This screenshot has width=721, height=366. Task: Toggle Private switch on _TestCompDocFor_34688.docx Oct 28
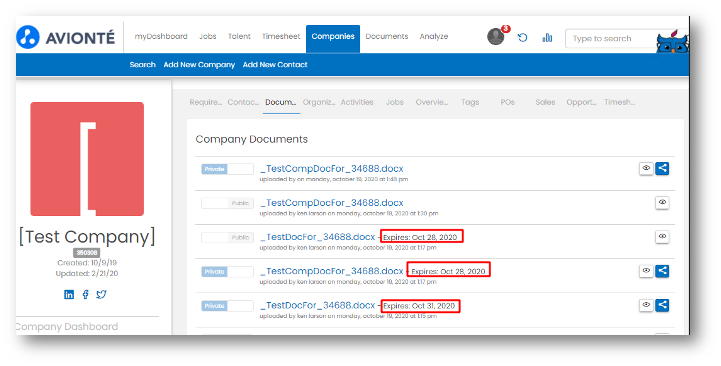coord(227,272)
